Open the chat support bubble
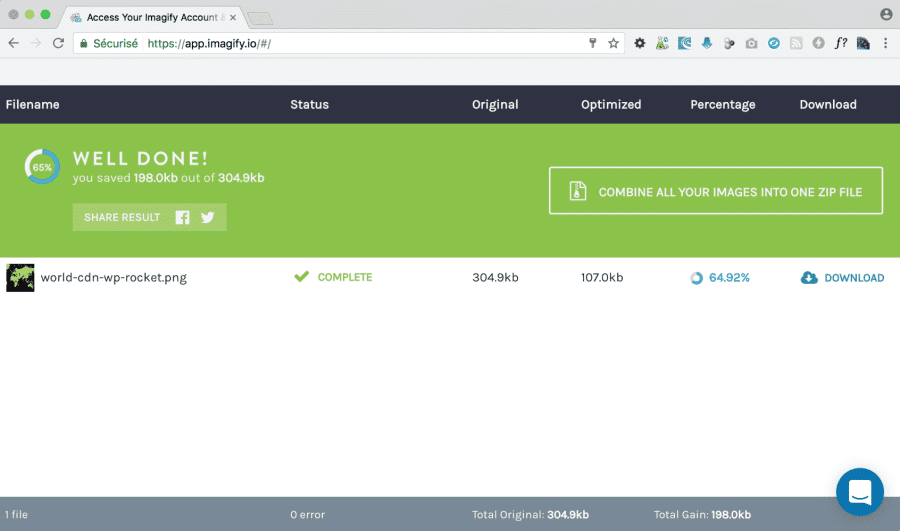This screenshot has height=531, width=900. pos(860,492)
